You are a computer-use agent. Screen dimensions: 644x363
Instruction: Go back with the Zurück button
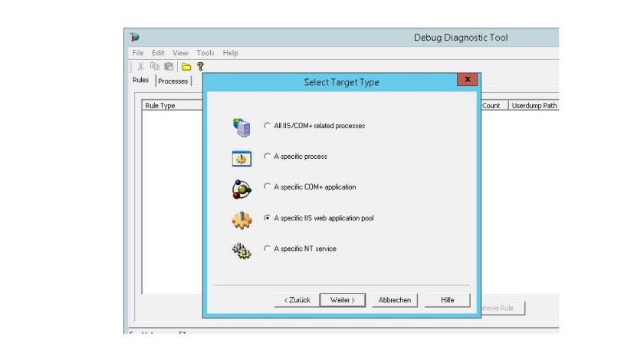[x=297, y=300]
